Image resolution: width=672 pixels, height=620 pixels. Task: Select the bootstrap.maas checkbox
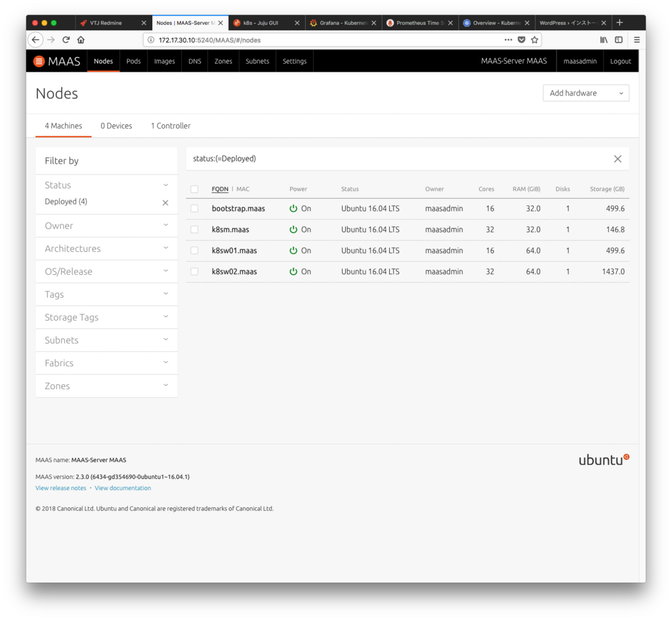(x=194, y=208)
